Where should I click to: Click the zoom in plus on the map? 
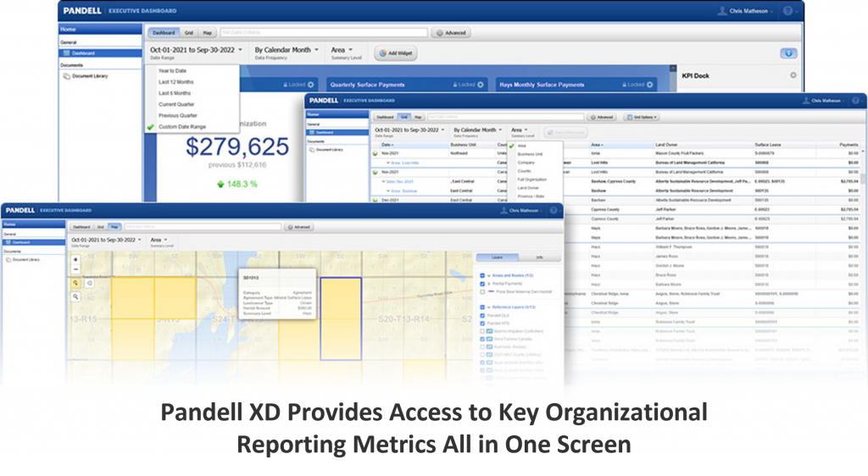point(75,259)
